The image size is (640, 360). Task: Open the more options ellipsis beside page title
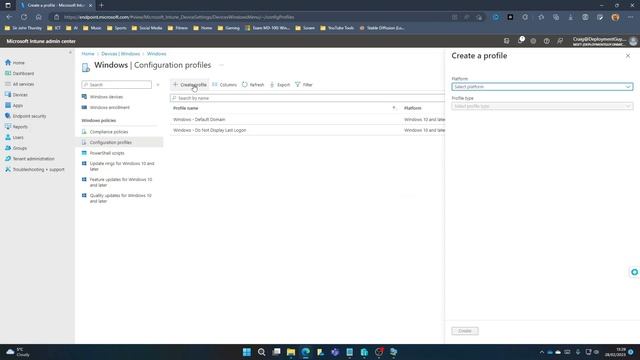[x=221, y=65]
